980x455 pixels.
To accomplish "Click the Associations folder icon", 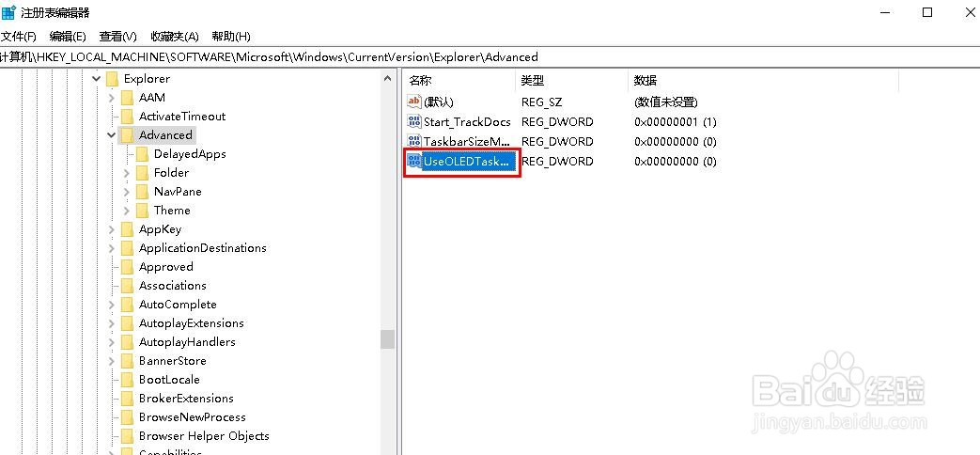I will pyautogui.click(x=128, y=286).
